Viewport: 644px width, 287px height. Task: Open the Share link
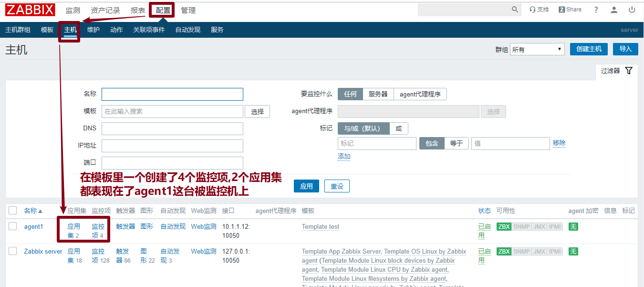570,10
